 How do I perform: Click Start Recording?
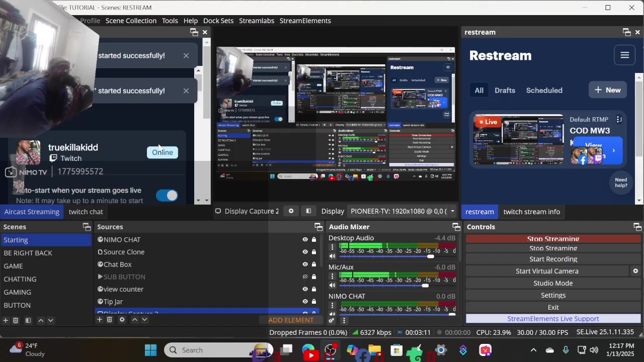(553, 259)
